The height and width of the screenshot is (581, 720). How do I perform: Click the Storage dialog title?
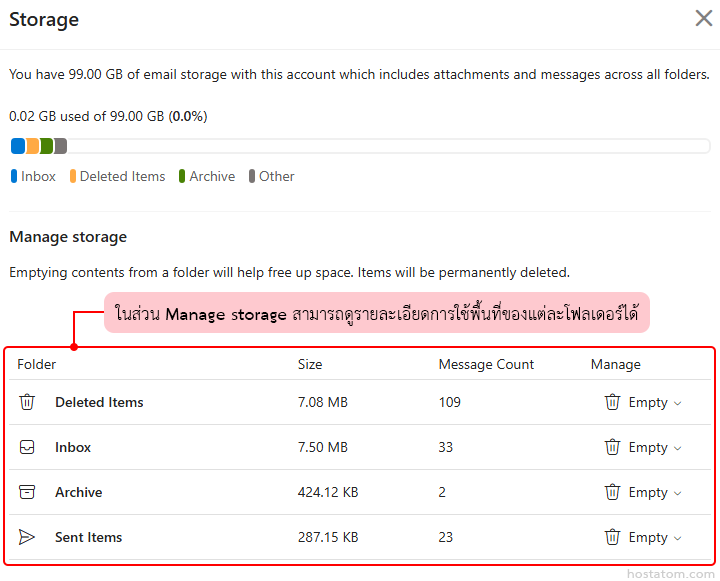[44, 20]
